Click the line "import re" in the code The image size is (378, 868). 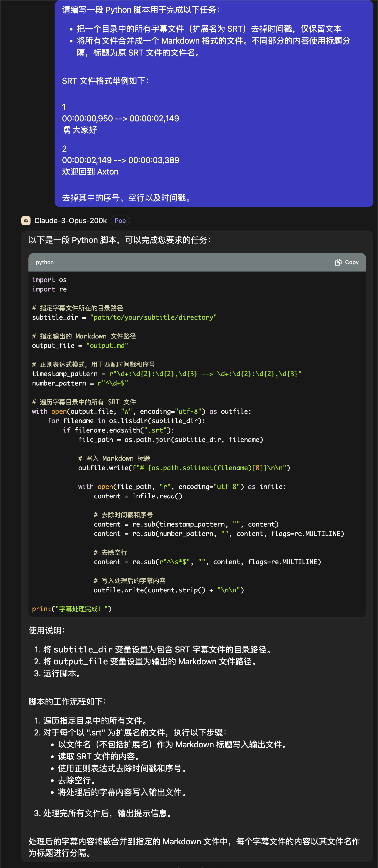click(50, 289)
